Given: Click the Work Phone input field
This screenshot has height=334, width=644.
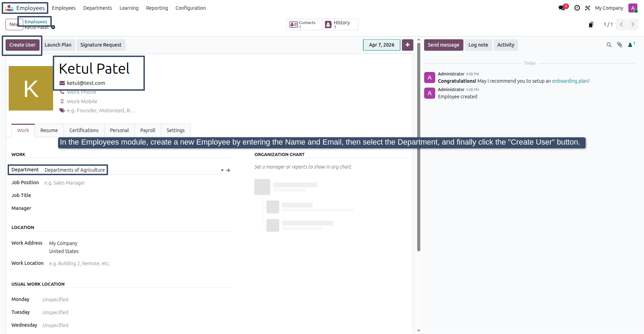Looking at the screenshot, I should pos(101,92).
